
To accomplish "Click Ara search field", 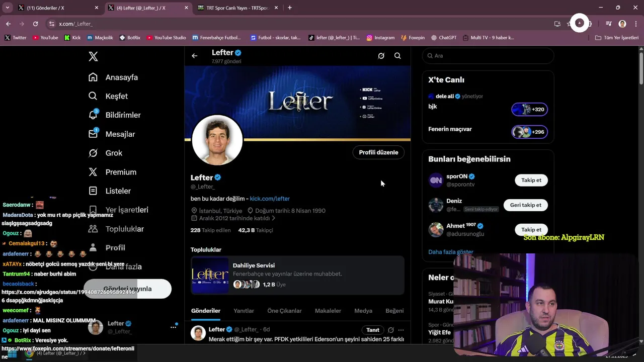I will coord(488,56).
